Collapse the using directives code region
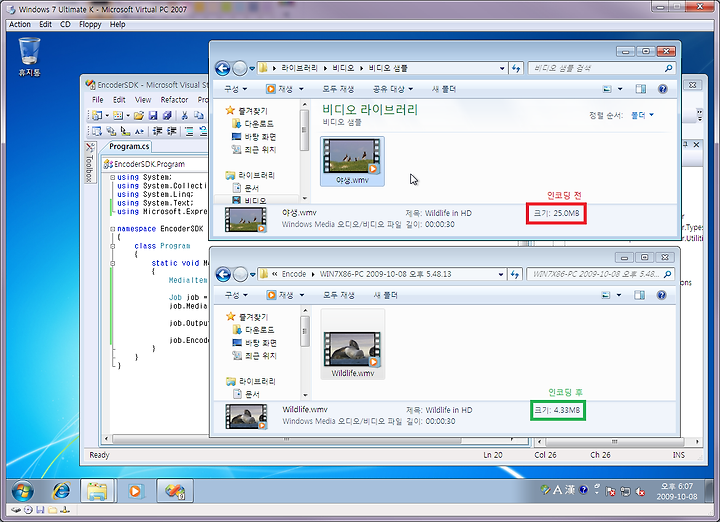Screen dimensions: 720x522 click(112, 177)
